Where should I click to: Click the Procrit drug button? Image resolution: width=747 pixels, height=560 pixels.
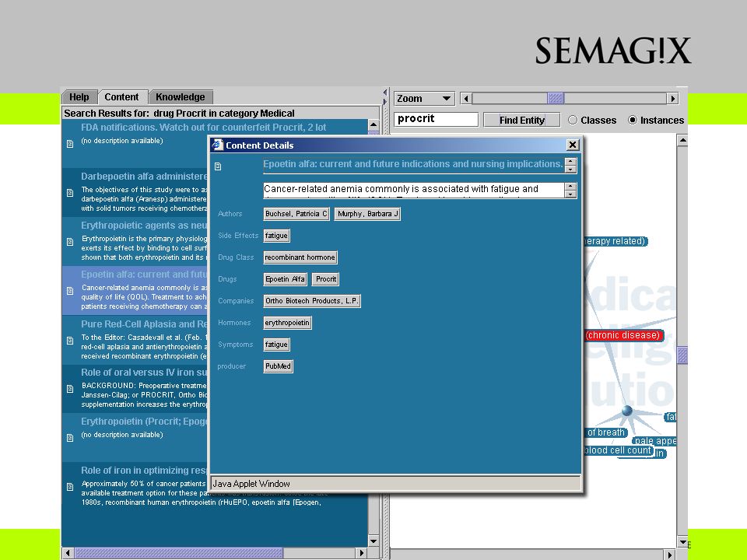(326, 279)
